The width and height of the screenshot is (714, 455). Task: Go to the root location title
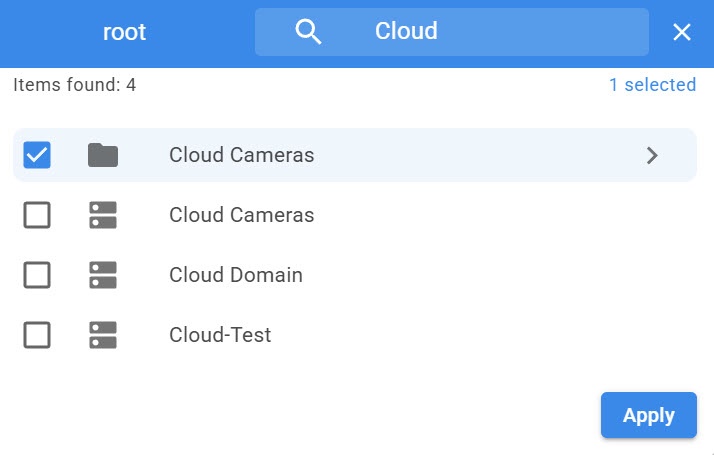point(125,32)
